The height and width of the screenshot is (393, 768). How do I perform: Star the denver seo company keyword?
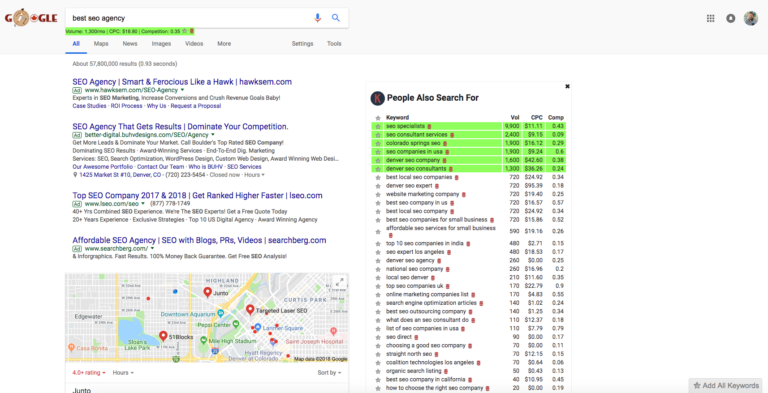point(378,160)
